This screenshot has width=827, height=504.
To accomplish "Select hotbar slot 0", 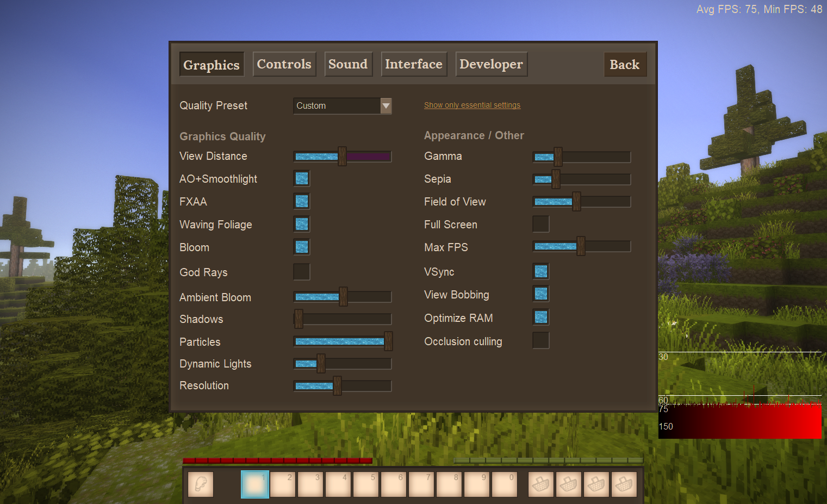I will click(x=504, y=484).
